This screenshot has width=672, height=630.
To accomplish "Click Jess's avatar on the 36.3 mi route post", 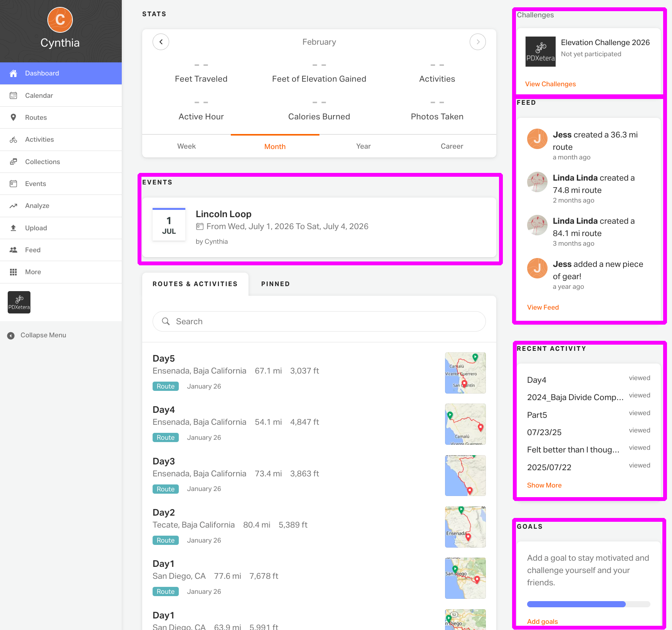I will 537,139.
